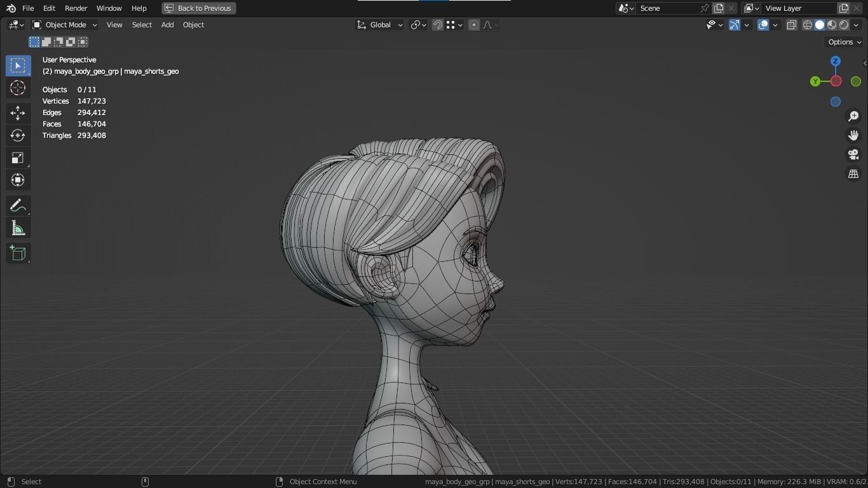Pick the Annotate tool

[18, 206]
